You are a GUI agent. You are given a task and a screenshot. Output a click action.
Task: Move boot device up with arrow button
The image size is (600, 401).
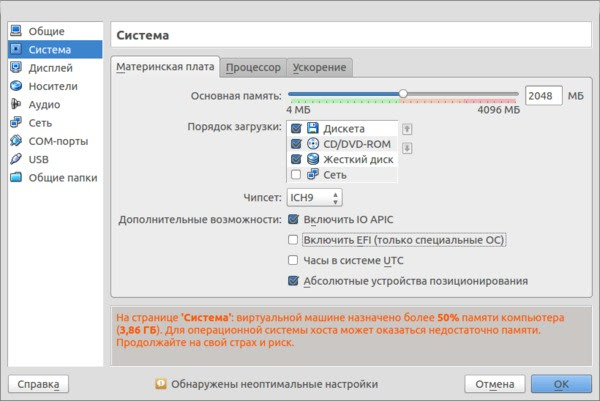pos(407,129)
